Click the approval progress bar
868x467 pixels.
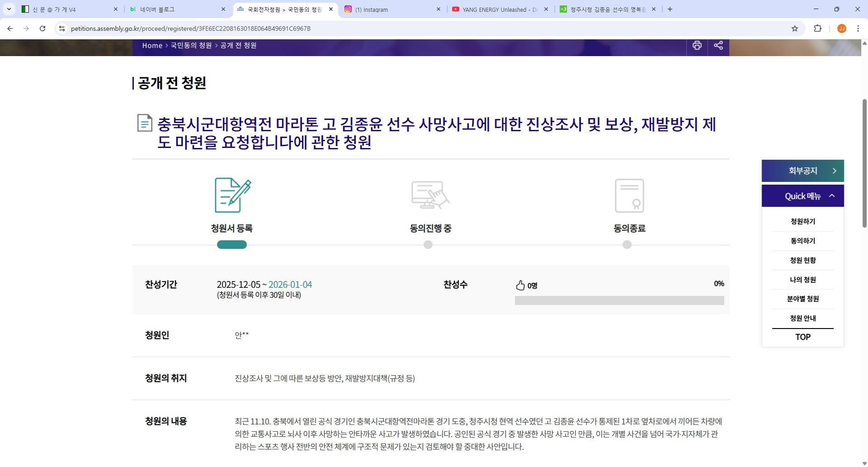click(x=619, y=300)
